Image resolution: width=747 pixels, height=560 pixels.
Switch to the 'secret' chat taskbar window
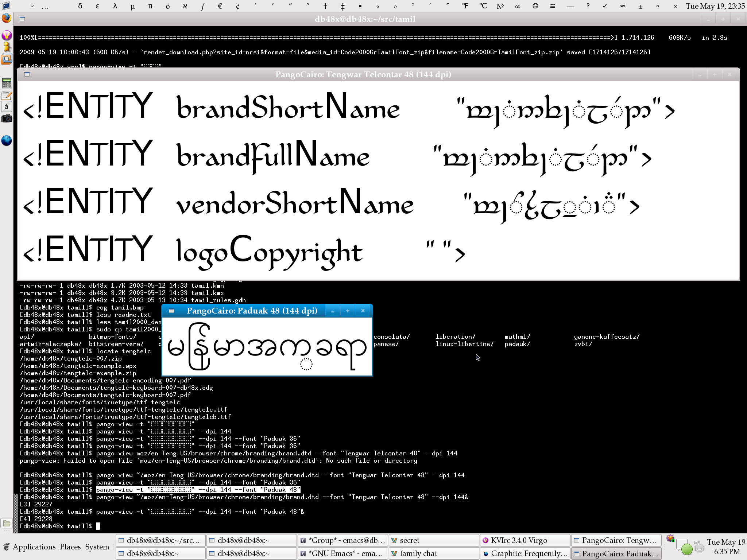click(x=434, y=540)
